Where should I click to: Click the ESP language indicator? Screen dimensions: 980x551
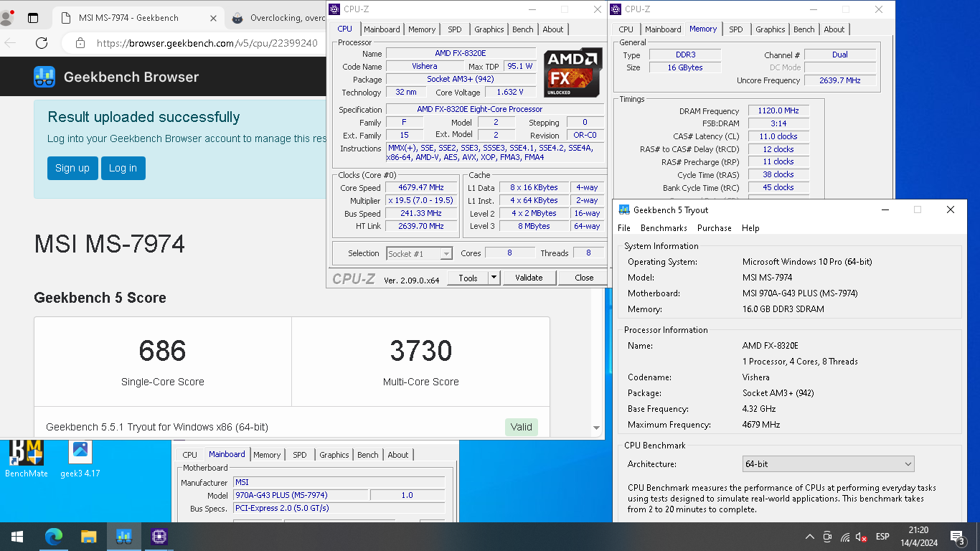882,537
